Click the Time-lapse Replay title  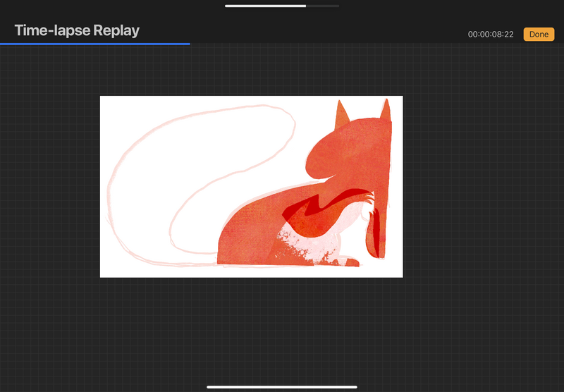77,30
